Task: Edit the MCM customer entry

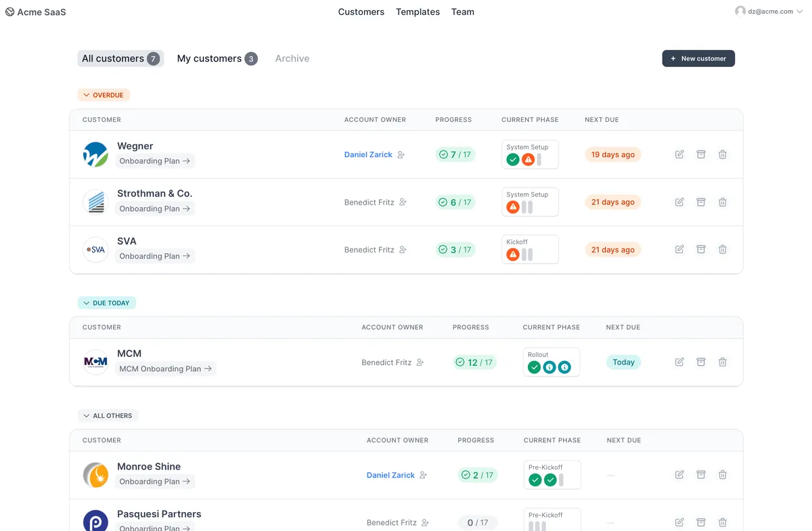Action: [679, 362]
